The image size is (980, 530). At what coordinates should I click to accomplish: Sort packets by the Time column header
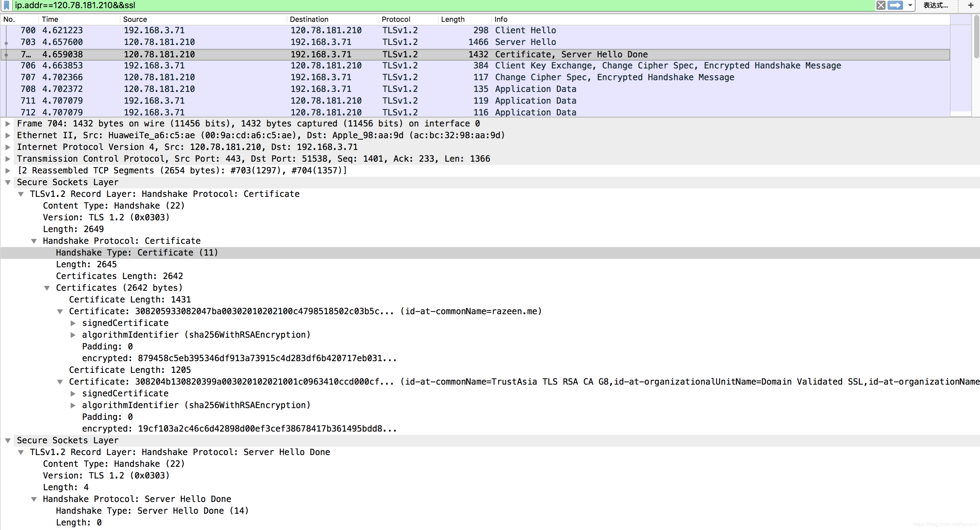point(50,20)
